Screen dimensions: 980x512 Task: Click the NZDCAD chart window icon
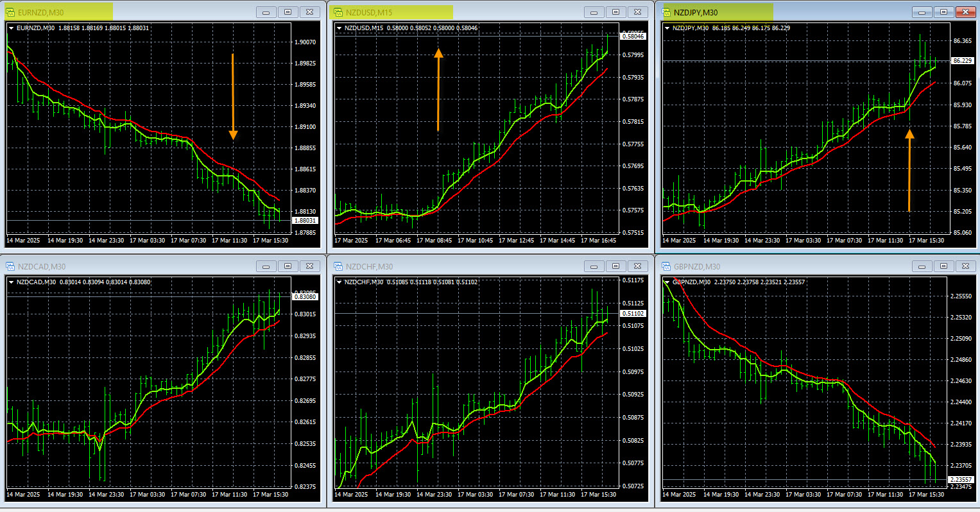click(x=11, y=266)
